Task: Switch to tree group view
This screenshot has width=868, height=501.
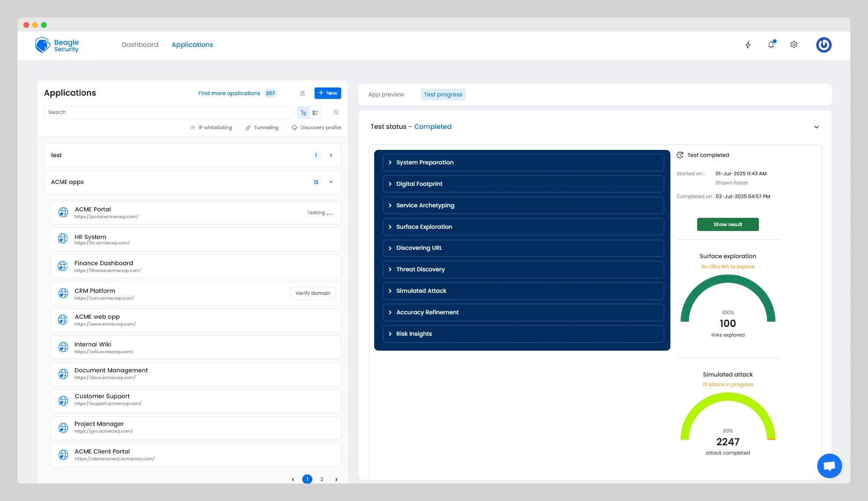Action: point(304,113)
